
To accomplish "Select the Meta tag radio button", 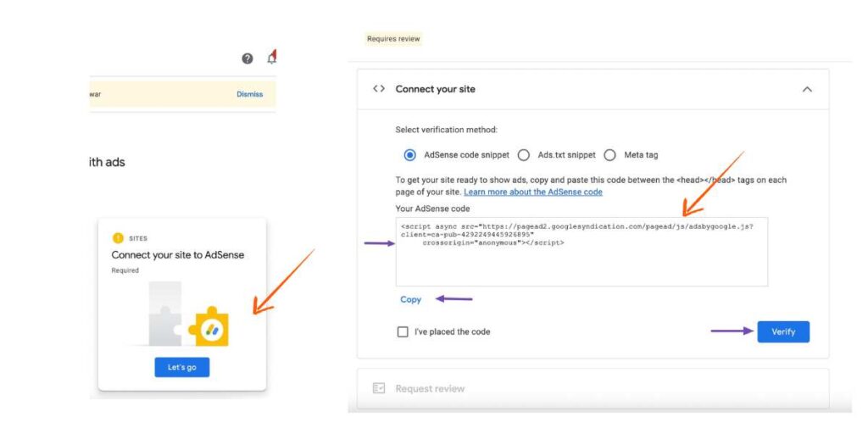I will (x=609, y=155).
